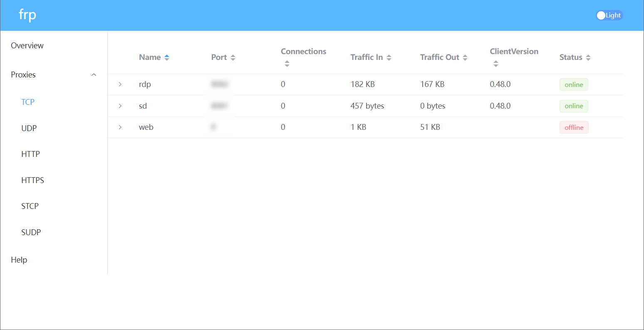
Task: Toggle the Light theme switch
Action: tap(609, 15)
